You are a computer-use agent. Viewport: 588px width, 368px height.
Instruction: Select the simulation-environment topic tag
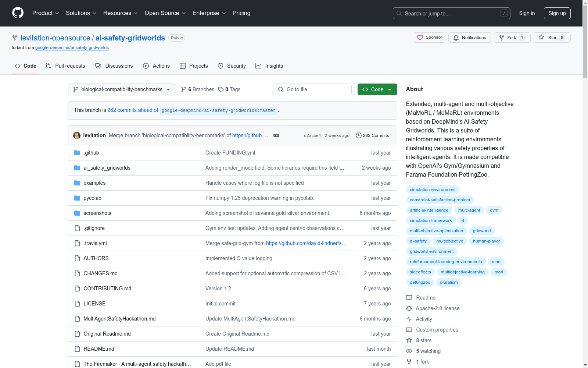433,190
